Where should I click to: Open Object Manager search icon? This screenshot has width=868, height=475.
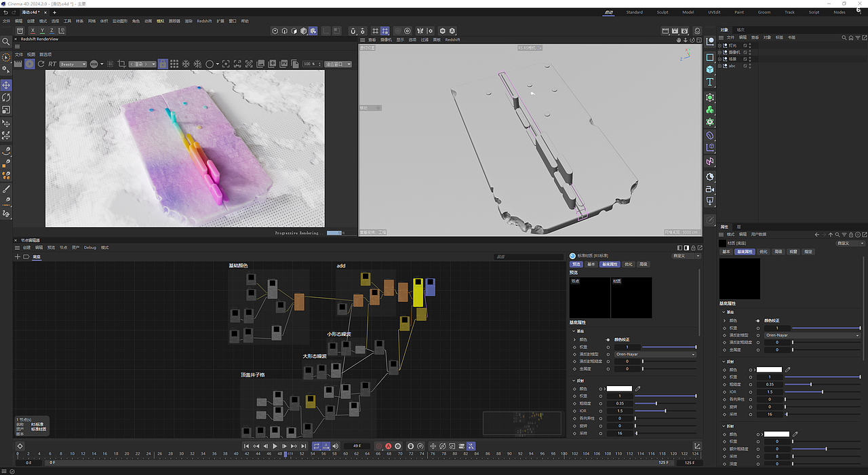tap(844, 37)
